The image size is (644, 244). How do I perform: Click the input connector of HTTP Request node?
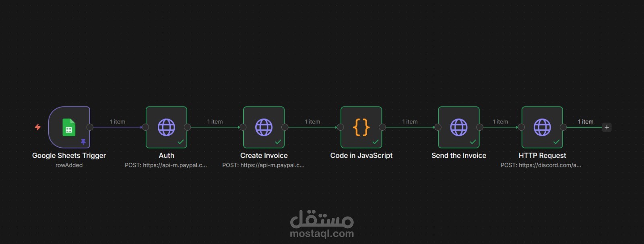point(522,127)
